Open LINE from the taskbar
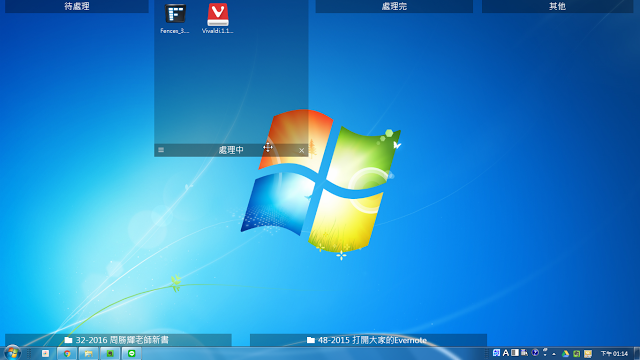Image resolution: width=640 pixels, height=360 pixels. coord(131,353)
